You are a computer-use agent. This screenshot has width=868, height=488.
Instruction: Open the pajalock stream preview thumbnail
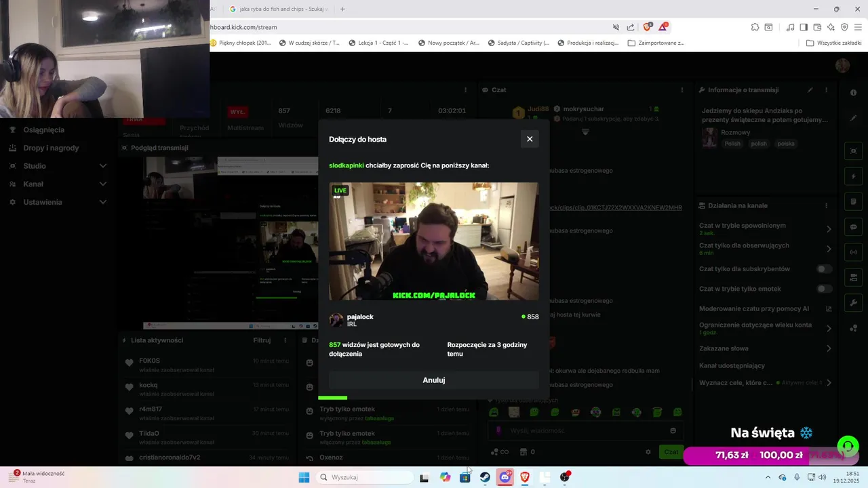[x=434, y=241]
